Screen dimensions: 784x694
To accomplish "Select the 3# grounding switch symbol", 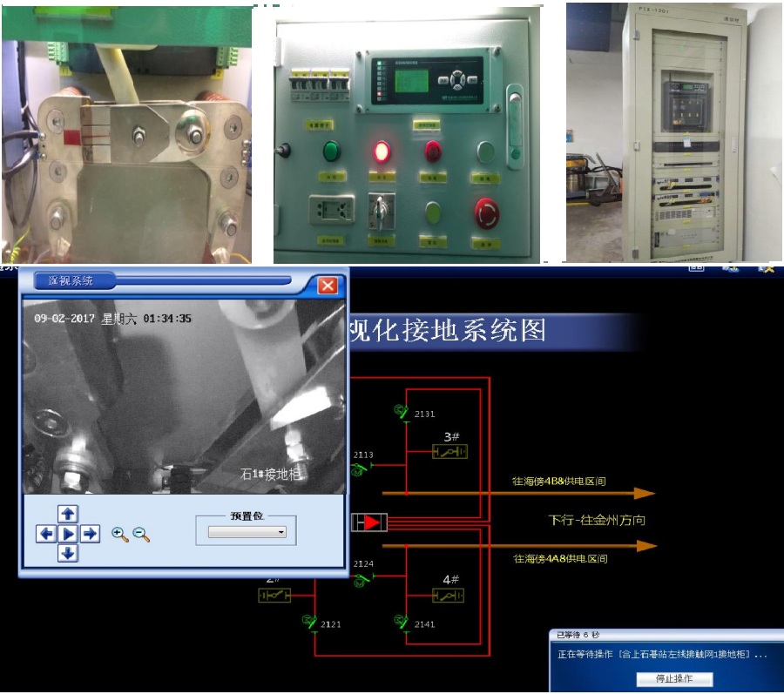I will point(449,451).
